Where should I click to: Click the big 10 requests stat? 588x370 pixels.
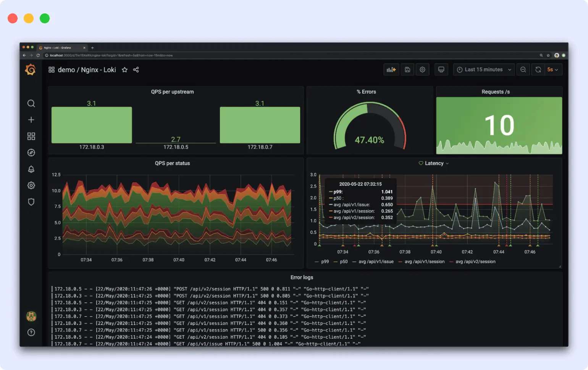pos(499,125)
